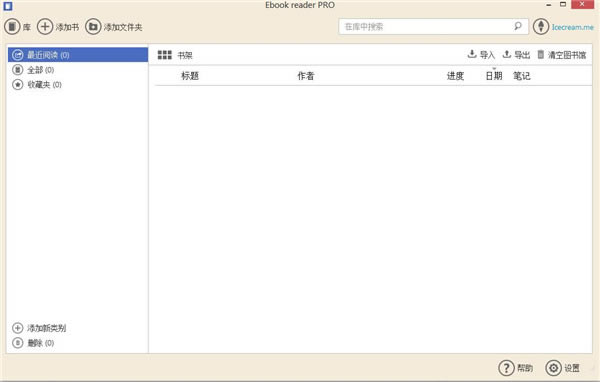This screenshot has height=382, width=600.
Task: Open Settings (设置) gear icon
Action: [x=553, y=368]
